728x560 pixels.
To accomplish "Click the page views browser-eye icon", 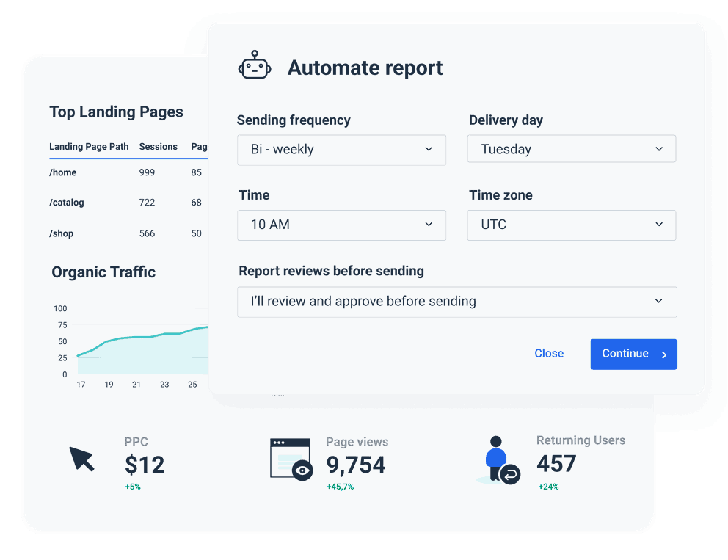I will 291,458.
